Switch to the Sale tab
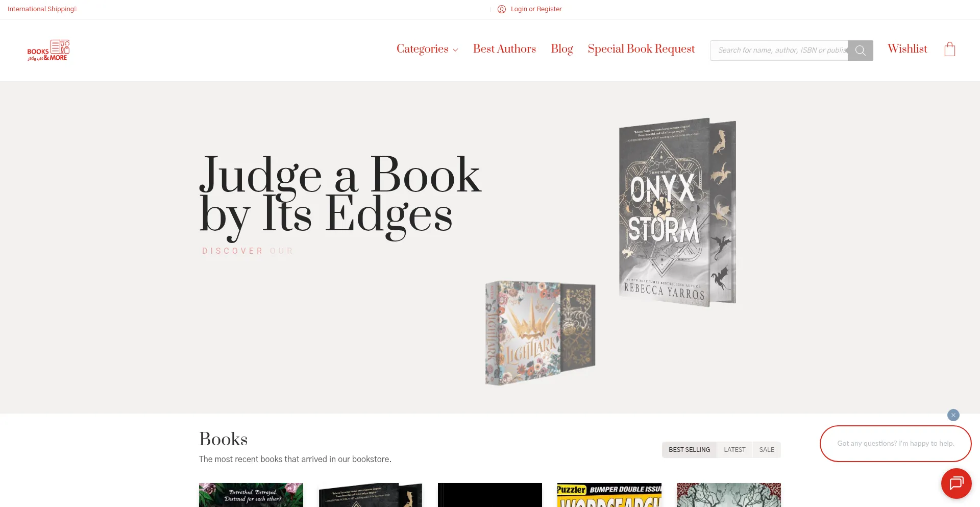This screenshot has width=980, height=507. coord(767,450)
